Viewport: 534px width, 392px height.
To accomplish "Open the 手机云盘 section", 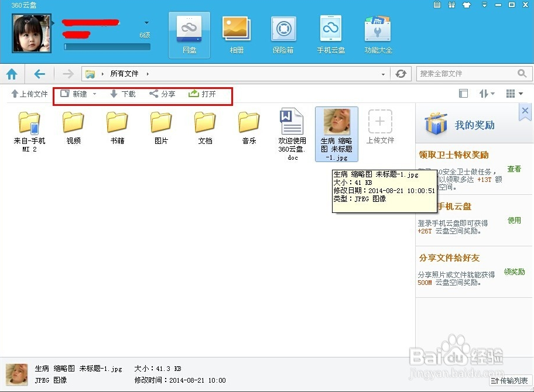I will pyautogui.click(x=331, y=35).
